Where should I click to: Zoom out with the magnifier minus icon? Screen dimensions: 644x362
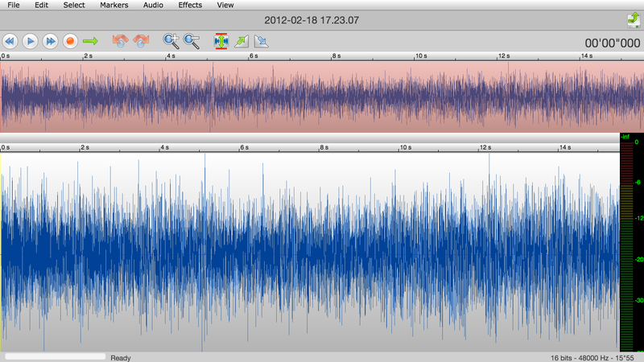coord(192,41)
